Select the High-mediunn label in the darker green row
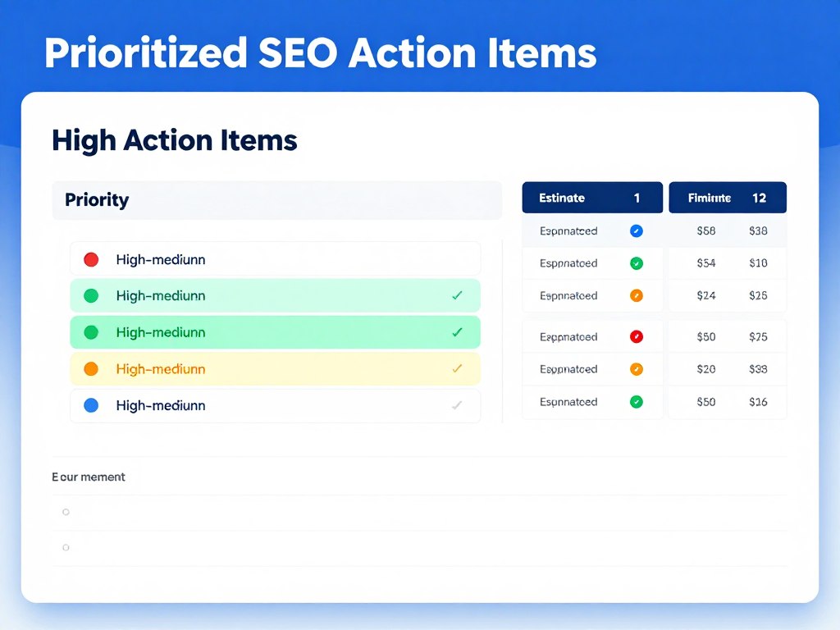This screenshot has width=840, height=630. (161, 332)
